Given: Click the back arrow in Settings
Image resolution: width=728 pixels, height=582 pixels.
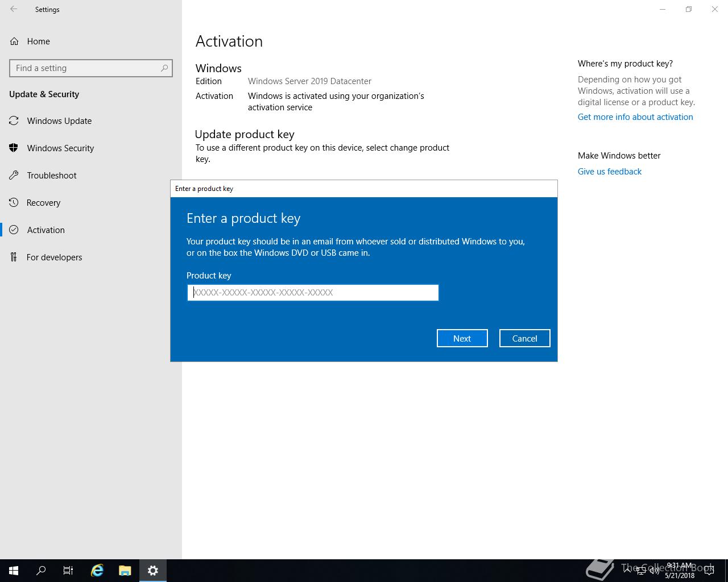Looking at the screenshot, I should pyautogui.click(x=14, y=9).
